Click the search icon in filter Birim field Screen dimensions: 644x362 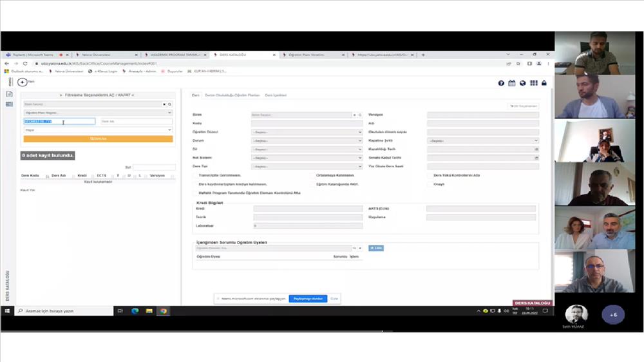[x=169, y=104]
